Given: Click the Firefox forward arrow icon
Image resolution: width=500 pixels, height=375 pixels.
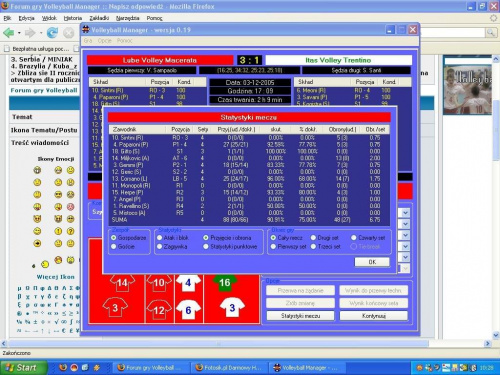Looking at the screenshot, I should click(30, 33).
